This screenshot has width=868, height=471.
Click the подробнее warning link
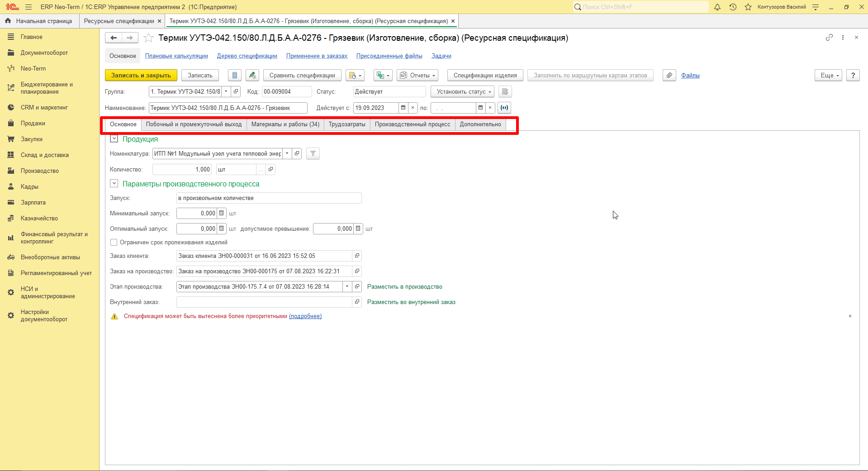point(305,316)
